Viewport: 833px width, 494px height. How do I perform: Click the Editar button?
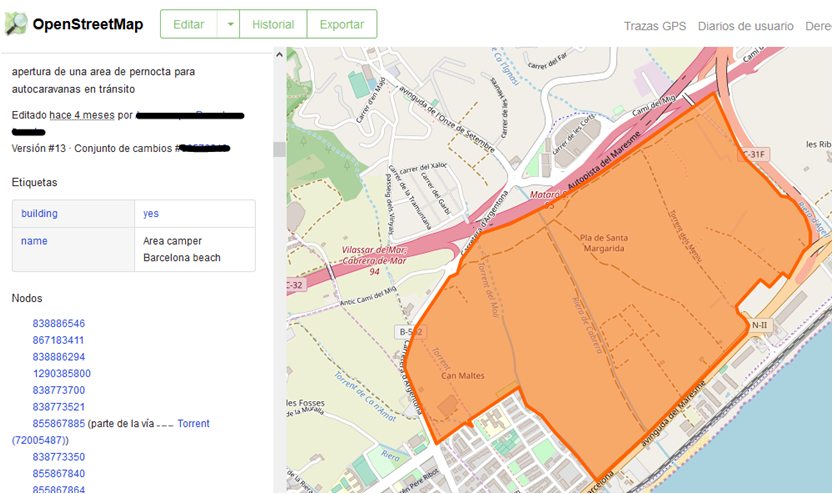(189, 24)
